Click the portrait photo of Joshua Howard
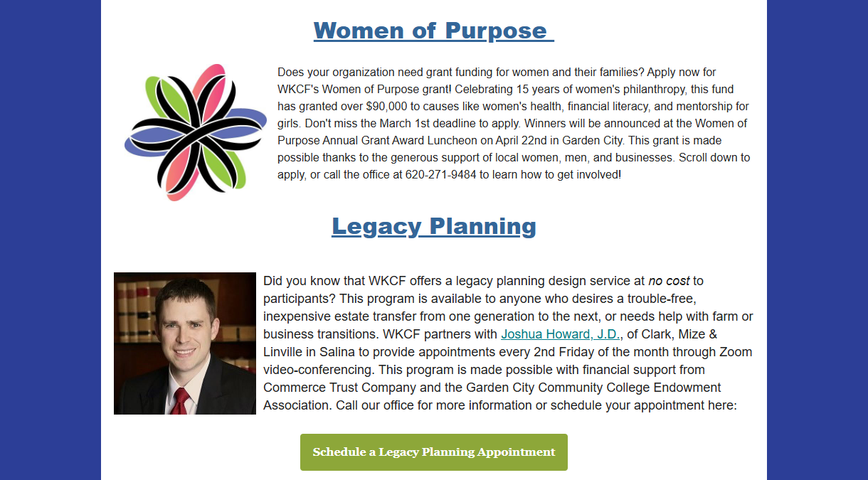868x480 pixels. pos(185,343)
